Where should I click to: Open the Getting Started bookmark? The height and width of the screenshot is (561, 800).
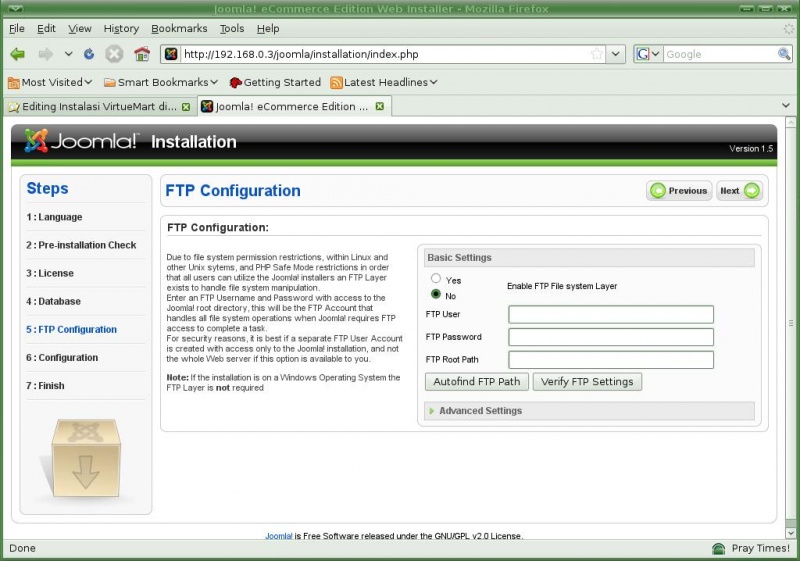tap(276, 82)
